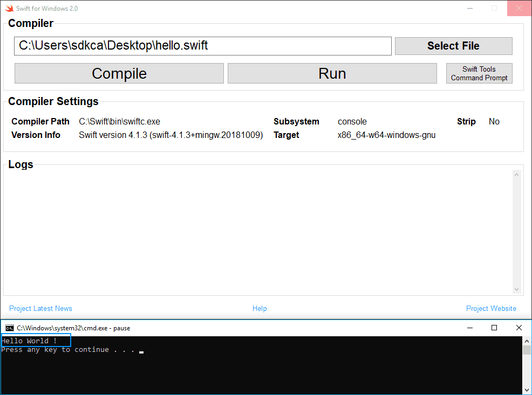Open the Help link
Screen dimensions: 532x395
260,309
